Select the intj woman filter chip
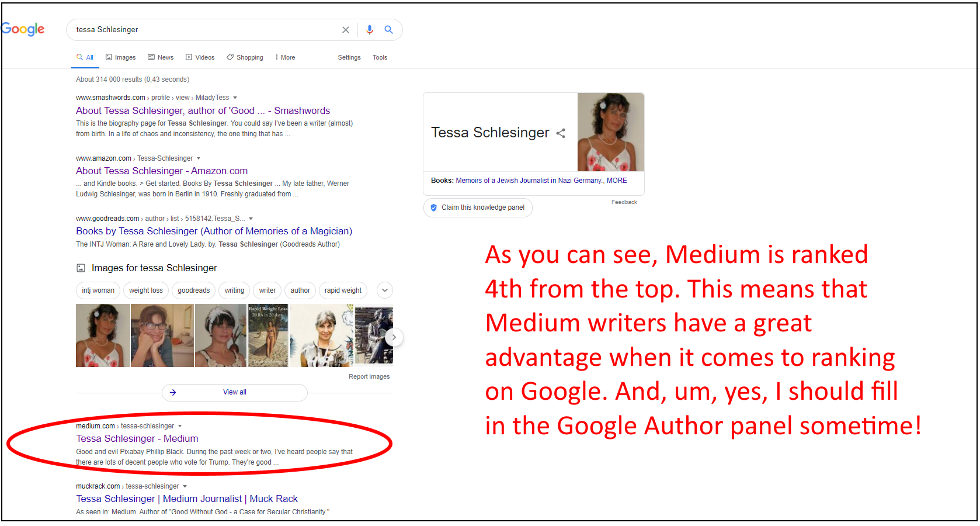Screen dimensions: 980x526 point(98,290)
